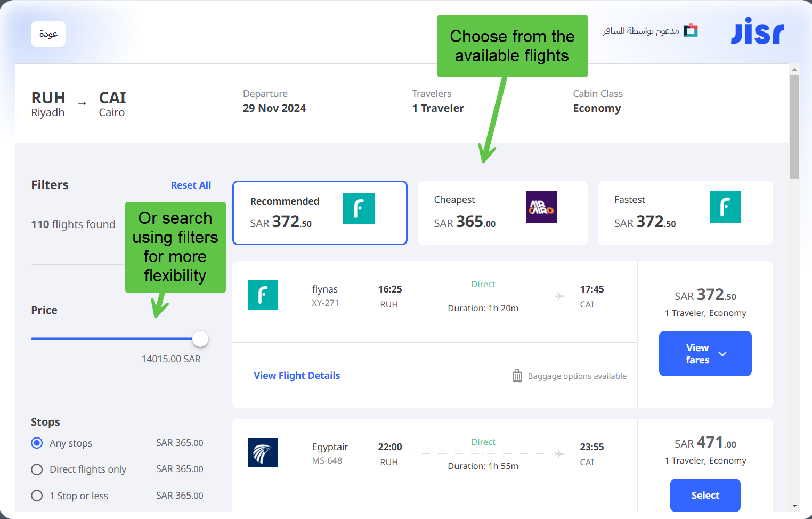
Task: Click the Air Cairo logo in Cheapest card
Action: pyautogui.click(x=541, y=207)
